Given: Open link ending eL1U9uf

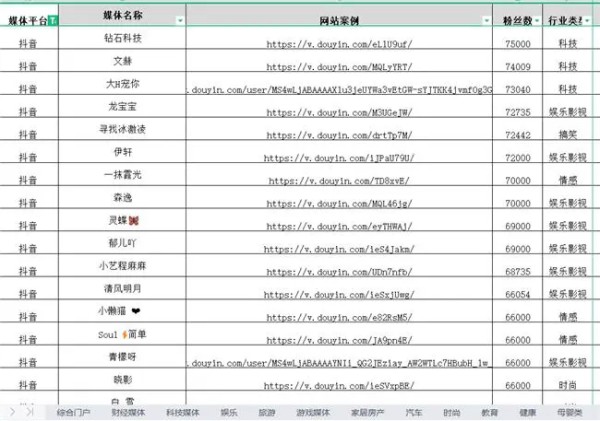Looking at the screenshot, I should pos(339,44).
